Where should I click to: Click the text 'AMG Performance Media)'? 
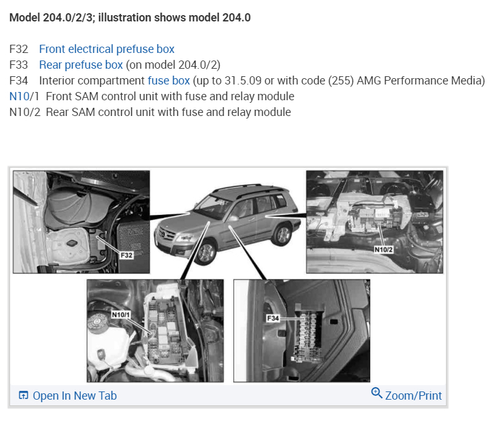[421, 81]
